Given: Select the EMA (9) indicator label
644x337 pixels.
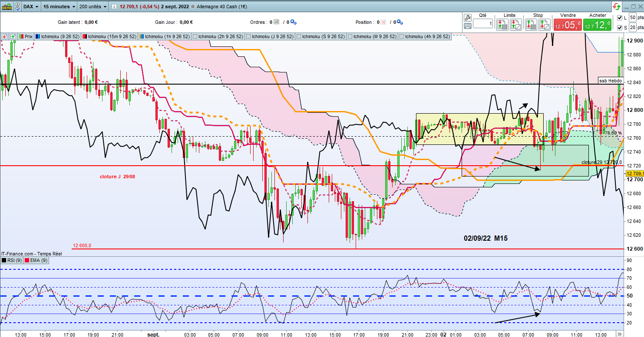Looking at the screenshot, I should click(36, 261).
